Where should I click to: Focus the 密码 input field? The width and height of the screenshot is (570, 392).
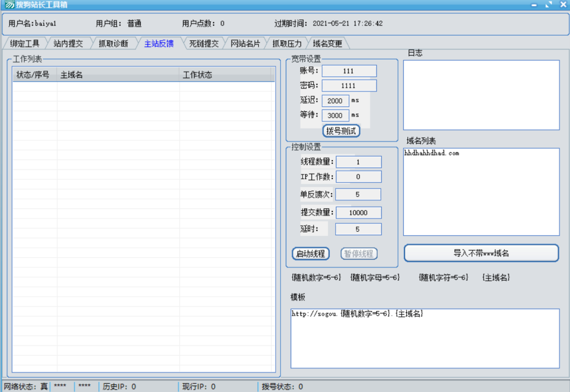pos(349,86)
